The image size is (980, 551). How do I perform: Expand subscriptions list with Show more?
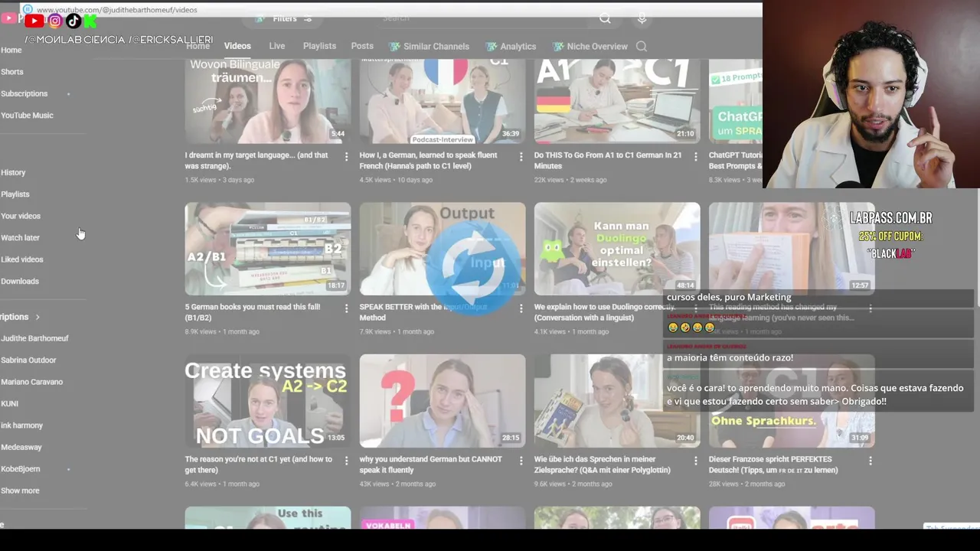[x=20, y=491]
